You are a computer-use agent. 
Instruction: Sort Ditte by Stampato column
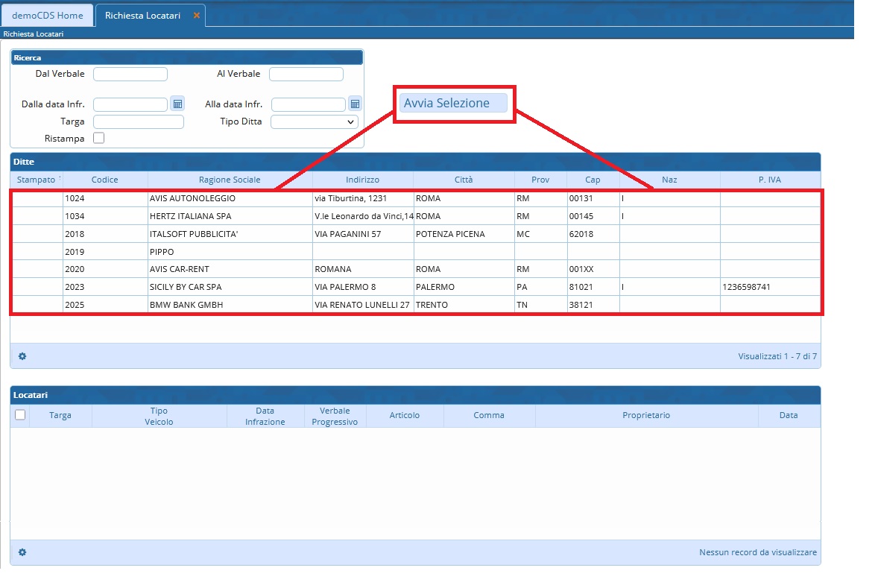(x=37, y=180)
